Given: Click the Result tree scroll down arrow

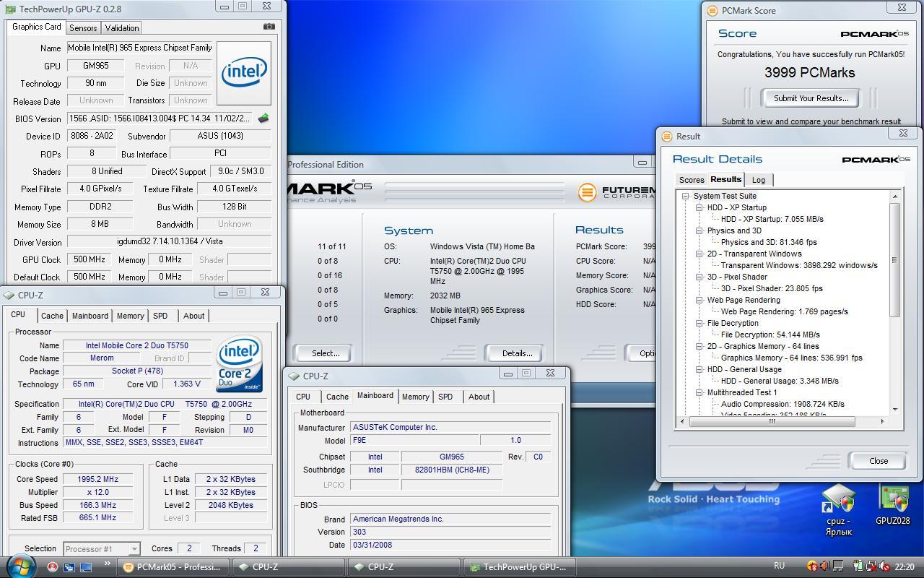Looking at the screenshot, I should click(895, 410).
